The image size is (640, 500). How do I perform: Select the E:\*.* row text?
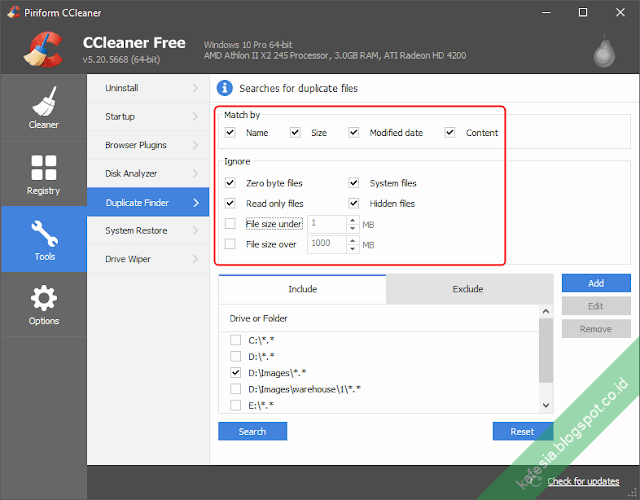pyautogui.click(x=261, y=405)
